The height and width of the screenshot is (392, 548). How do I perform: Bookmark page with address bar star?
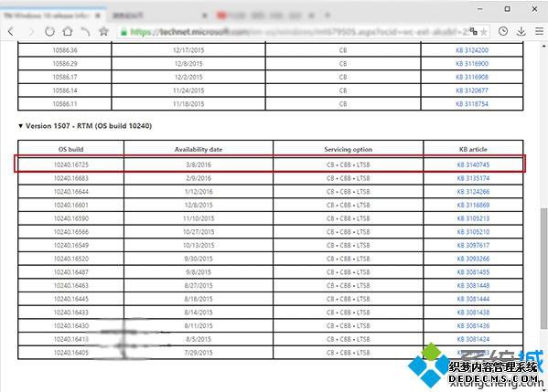point(484,32)
